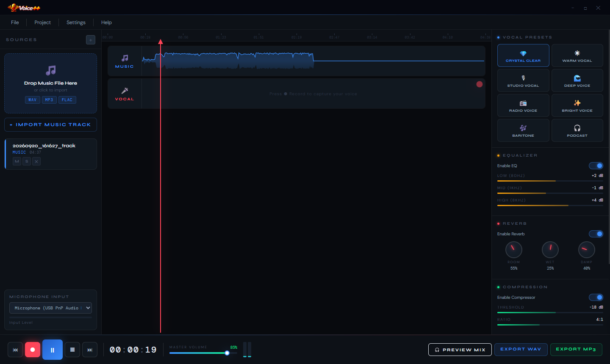610x364 pixels.
Task: Pause playback with the blue pause button
Action: click(53, 350)
